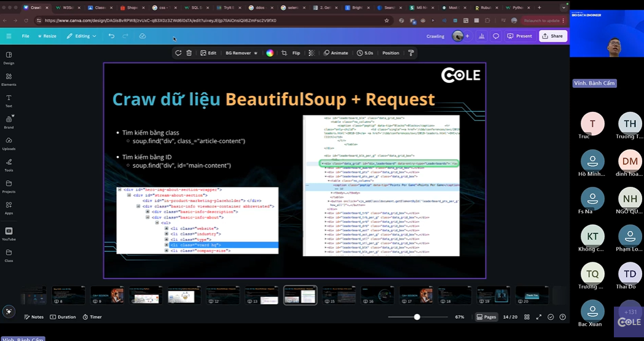Click the 67% zoom level
Viewport: 644px width, 341px height.
pyautogui.click(x=460, y=317)
